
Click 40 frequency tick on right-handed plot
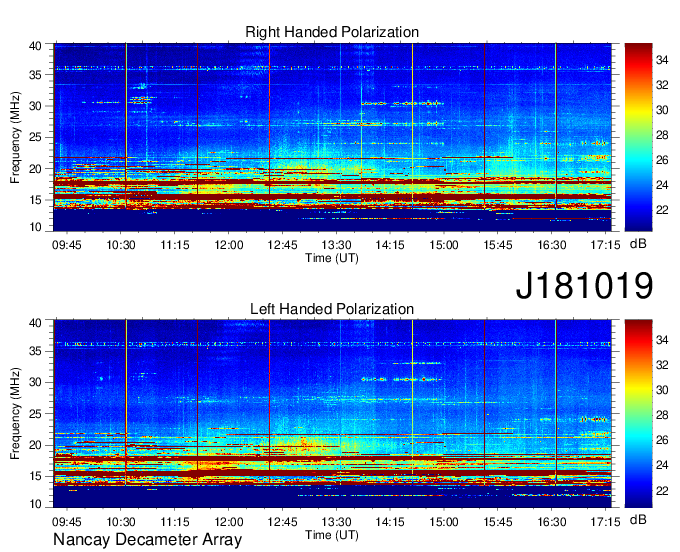coord(35,46)
